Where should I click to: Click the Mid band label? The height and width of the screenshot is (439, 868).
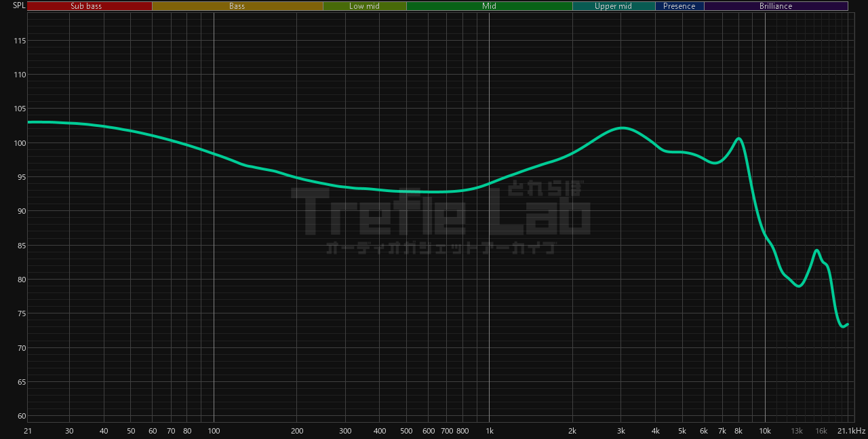click(489, 6)
